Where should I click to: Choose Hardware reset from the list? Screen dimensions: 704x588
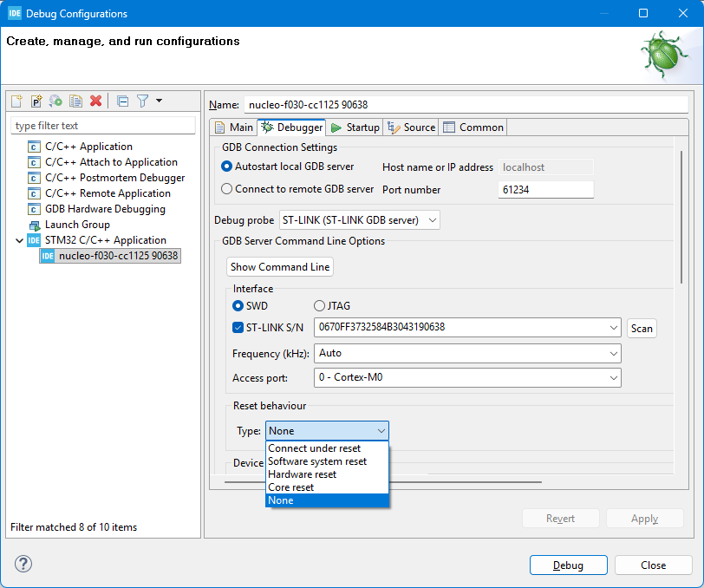pyautogui.click(x=303, y=474)
